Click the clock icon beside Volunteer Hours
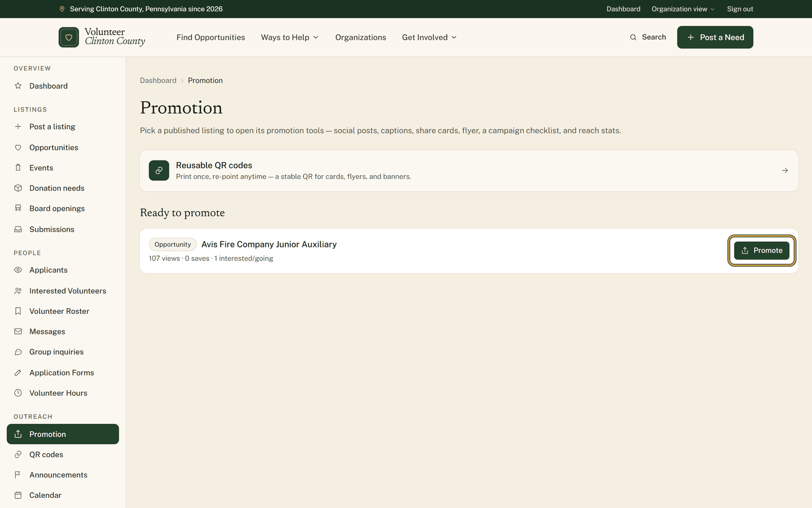 (18, 393)
